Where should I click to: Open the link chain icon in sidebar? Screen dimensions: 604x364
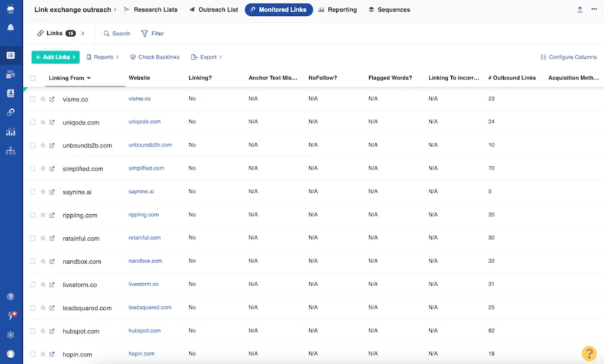pyautogui.click(x=11, y=112)
